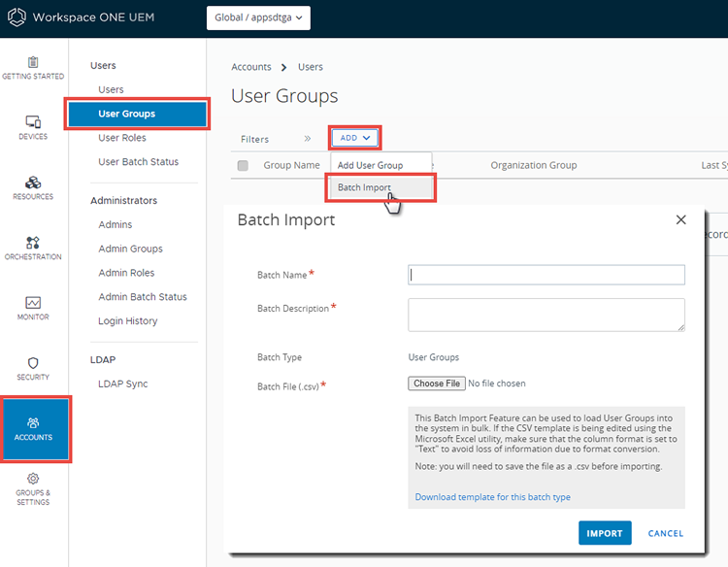
Task: Open Admin Groups in sidebar
Action: coord(130,249)
